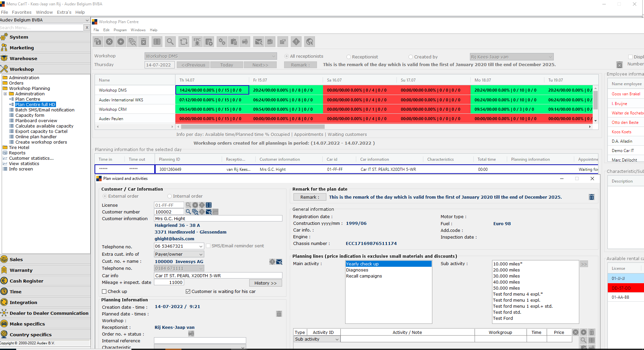
Task: Click the trash delete toolbar icon
Action: [144, 42]
